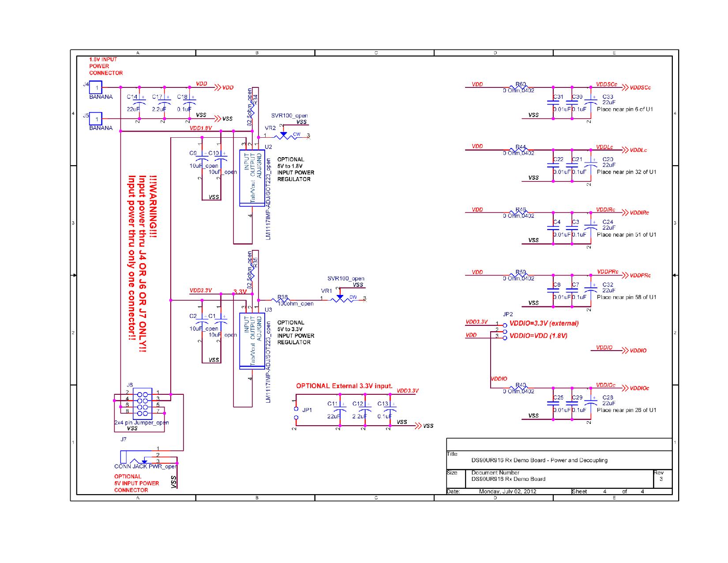This screenshot has width=728, height=563.
Task: Select the J6 2x4 pin jumper header
Action: [142, 402]
